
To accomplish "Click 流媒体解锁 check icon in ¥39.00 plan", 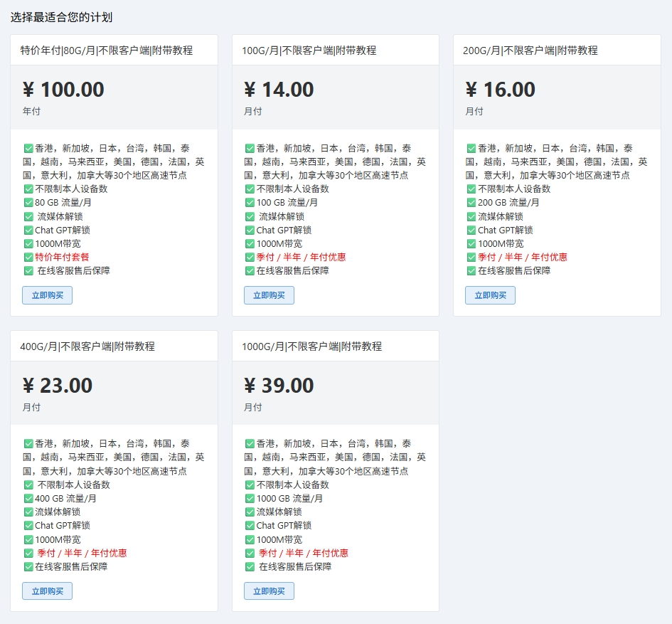I will 250,512.
